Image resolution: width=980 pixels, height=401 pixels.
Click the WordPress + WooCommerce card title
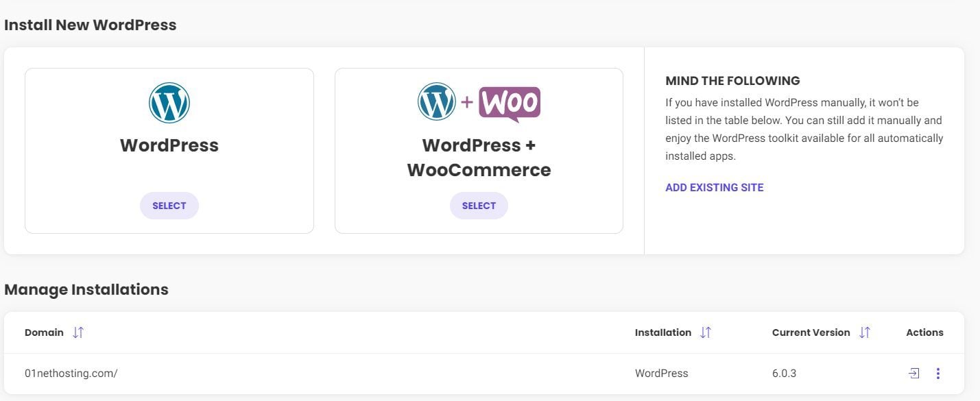(x=479, y=158)
